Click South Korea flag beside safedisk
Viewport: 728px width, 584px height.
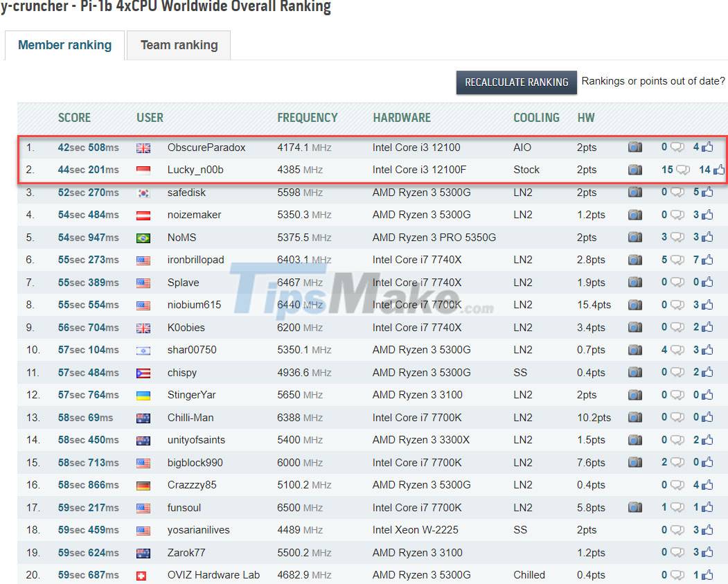pos(143,193)
